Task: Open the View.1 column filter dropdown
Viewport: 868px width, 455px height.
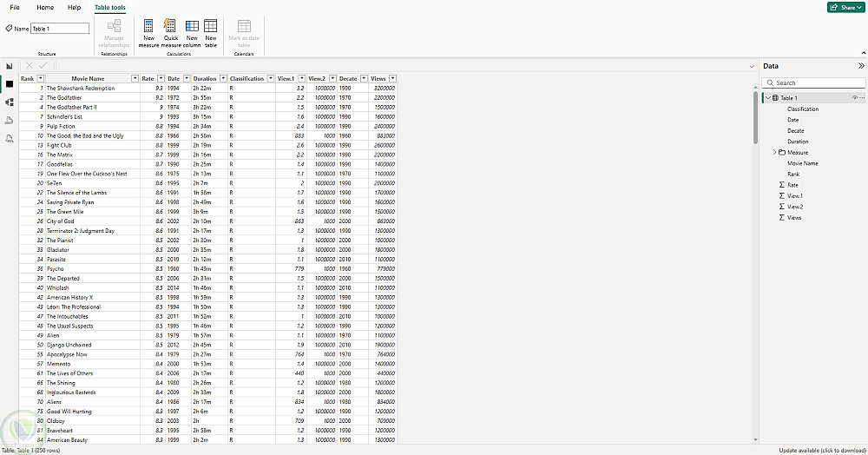Action: [302, 79]
